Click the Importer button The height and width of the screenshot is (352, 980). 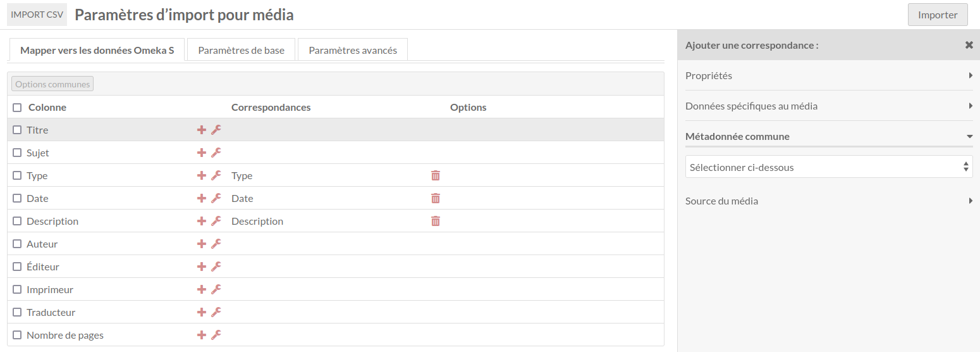pyautogui.click(x=938, y=15)
